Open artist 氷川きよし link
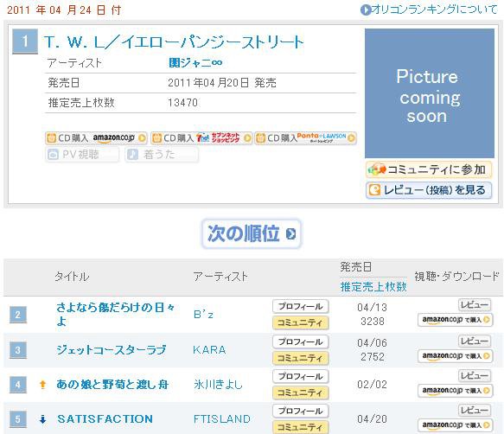This screenshot has height=434, width=504. pos(218,384)
